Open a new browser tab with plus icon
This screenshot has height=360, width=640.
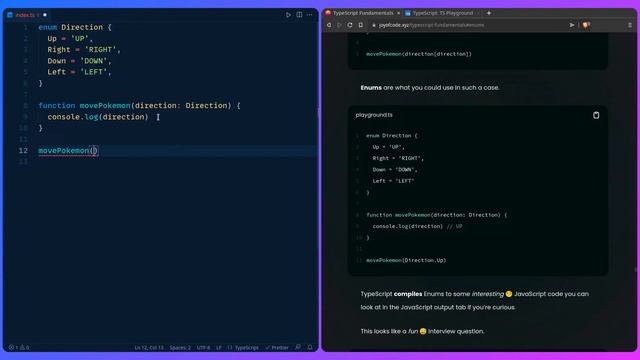tap(489, 13)
